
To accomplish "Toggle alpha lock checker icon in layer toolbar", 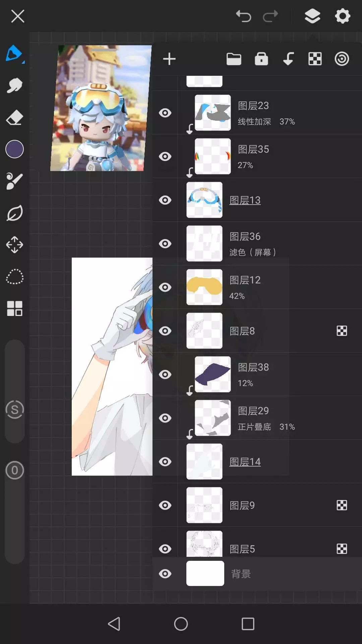I will (315, 59).
